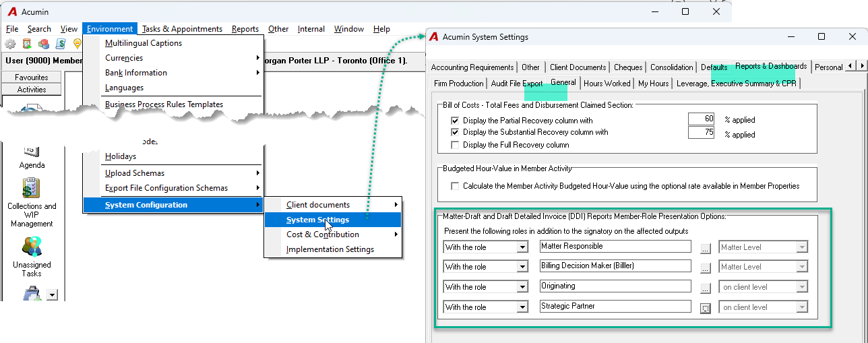Click the gear icon in the toolbar
This screenshot has height=343, width=868.
click(x=10, y=44)
